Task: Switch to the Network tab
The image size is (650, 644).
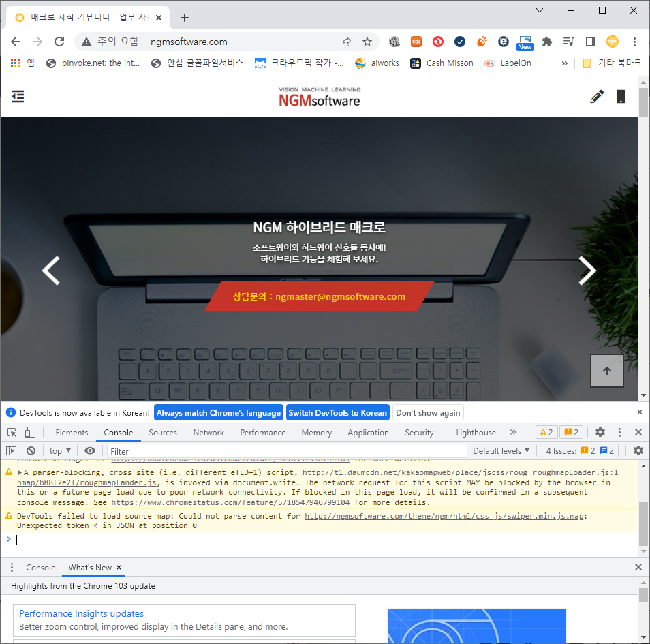Action: tap(208, 433)
